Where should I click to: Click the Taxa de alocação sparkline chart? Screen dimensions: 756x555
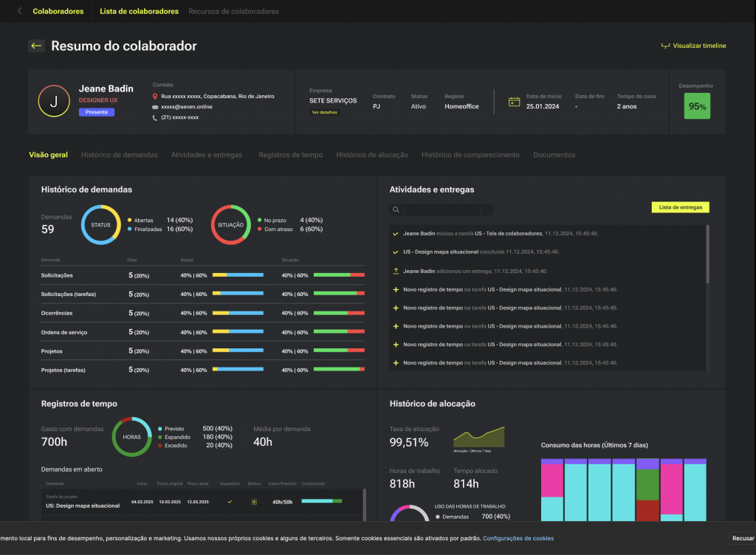[x=478, y=436]
